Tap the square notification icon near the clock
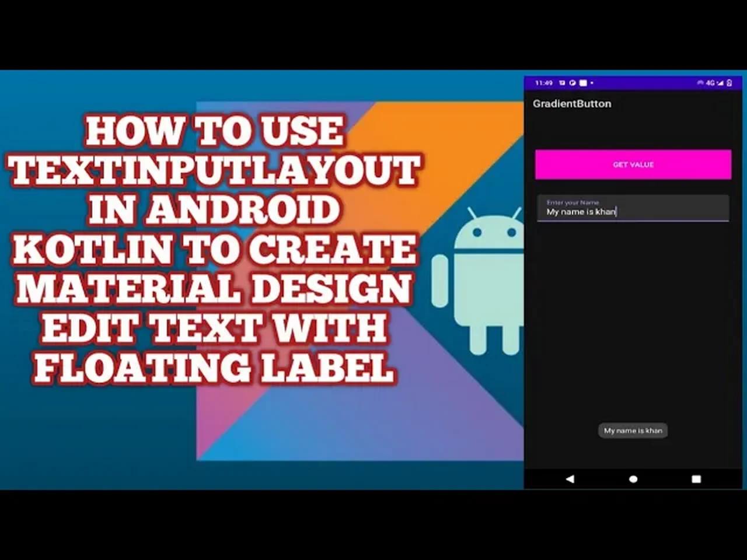Screen dimensions: 747x560 582,83
